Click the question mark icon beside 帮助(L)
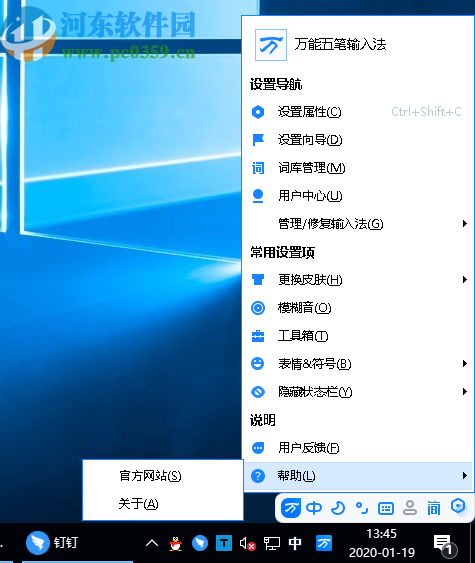 [258, 476]
